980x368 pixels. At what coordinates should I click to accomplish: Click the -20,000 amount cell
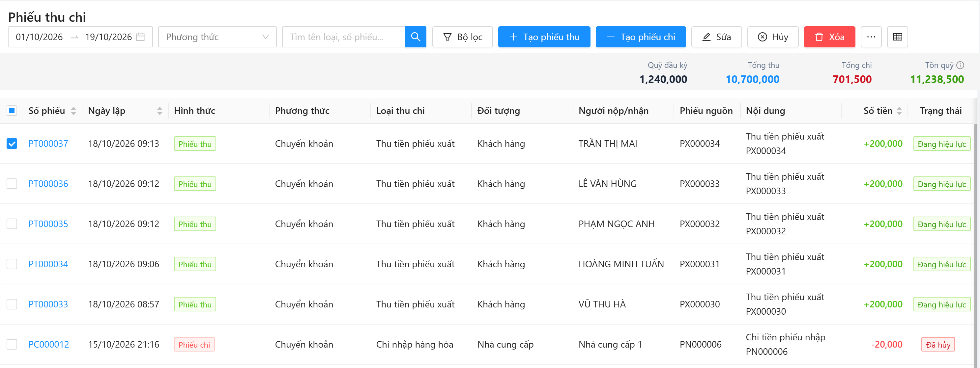[886, 344]
